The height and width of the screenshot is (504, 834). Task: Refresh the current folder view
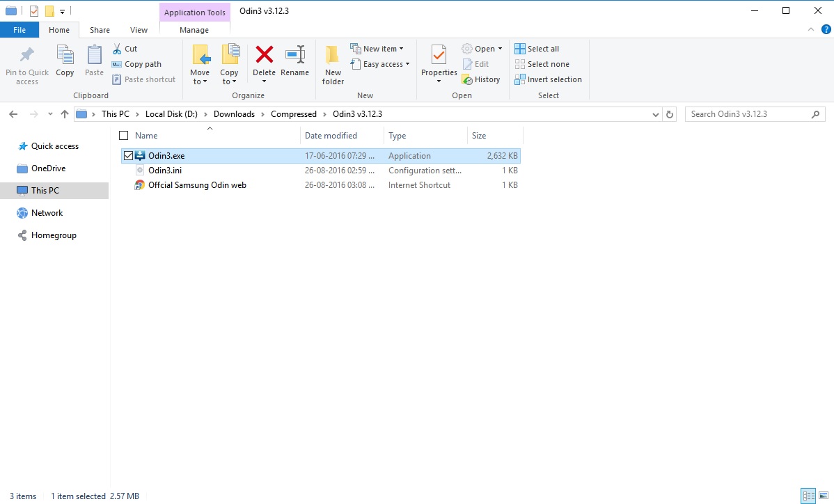tap(670, 114)
